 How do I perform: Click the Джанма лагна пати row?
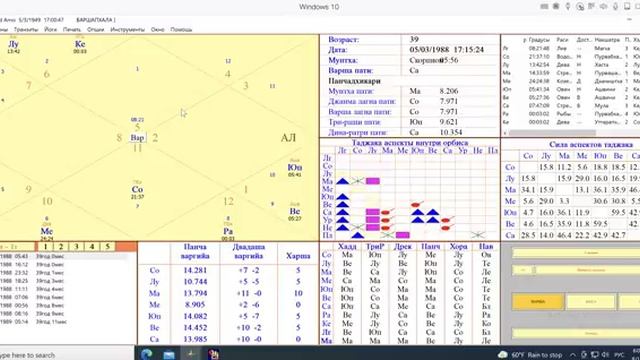[x=409, y=101]
